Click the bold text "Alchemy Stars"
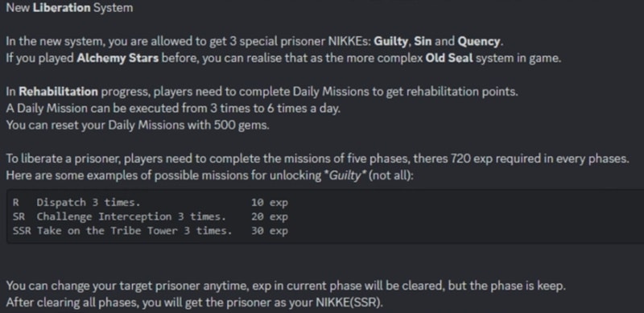The width and height of the screenshot is (644, 313). [x=118, y=58]
